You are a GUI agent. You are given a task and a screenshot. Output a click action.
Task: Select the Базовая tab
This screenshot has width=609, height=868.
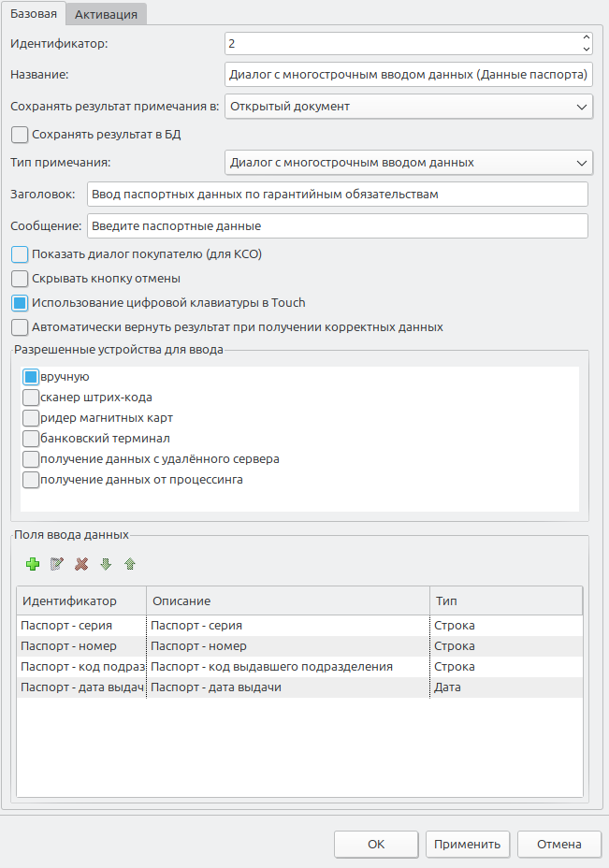point(34,13)
